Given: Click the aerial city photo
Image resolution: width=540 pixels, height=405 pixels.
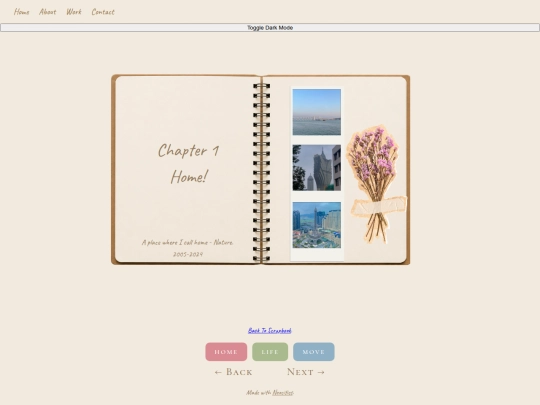Looking at the screenshot, I should pyautogui.click(x=317, y=225).
